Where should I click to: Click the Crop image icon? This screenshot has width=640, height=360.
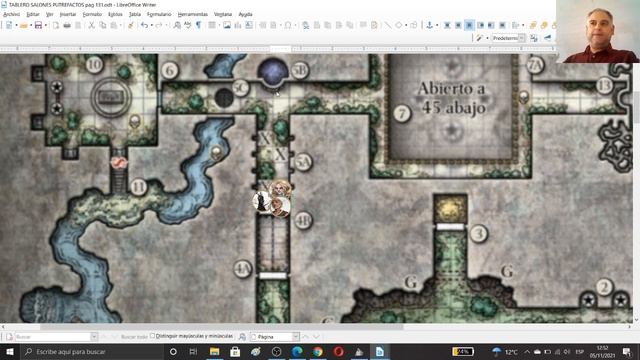(534, 38)
